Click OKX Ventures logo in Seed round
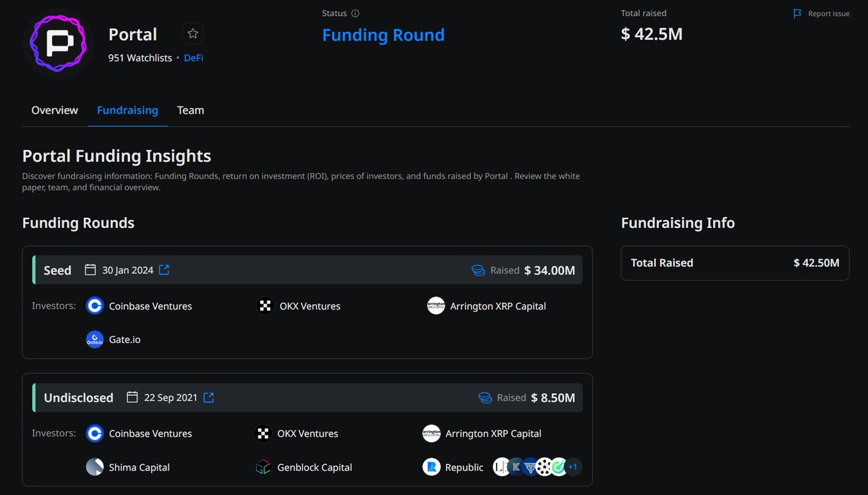Screen dimensions: 868x495 tap(265, 306)
